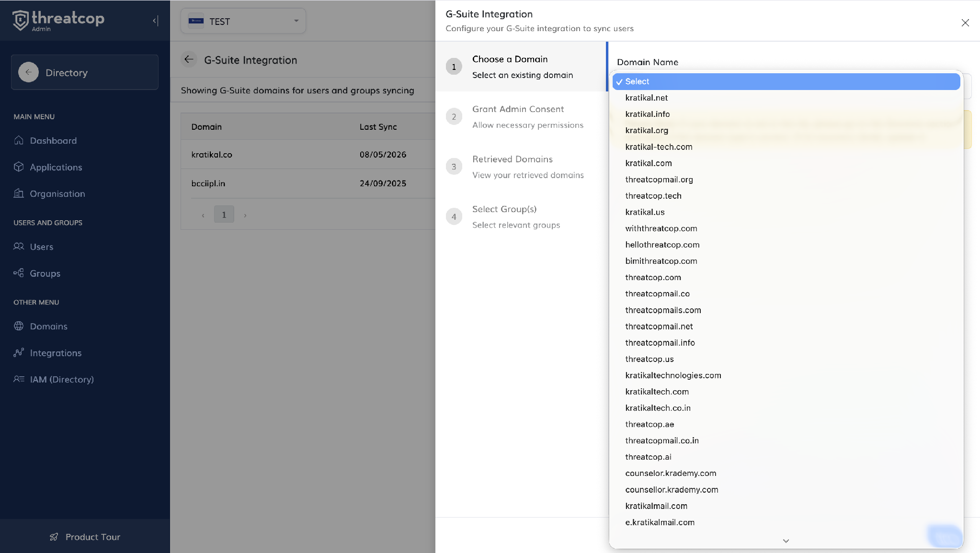
Task: Choose the Select placeholder option
Action: point(786,81)
